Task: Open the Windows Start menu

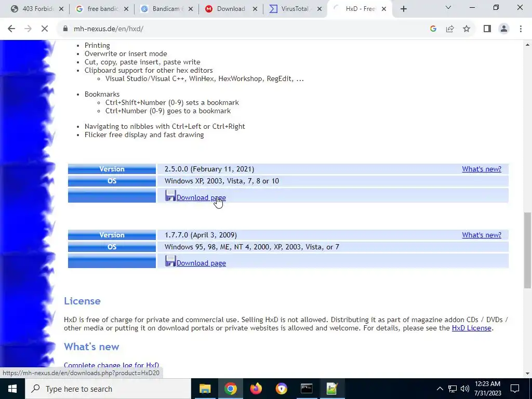Action: [12, 389]
